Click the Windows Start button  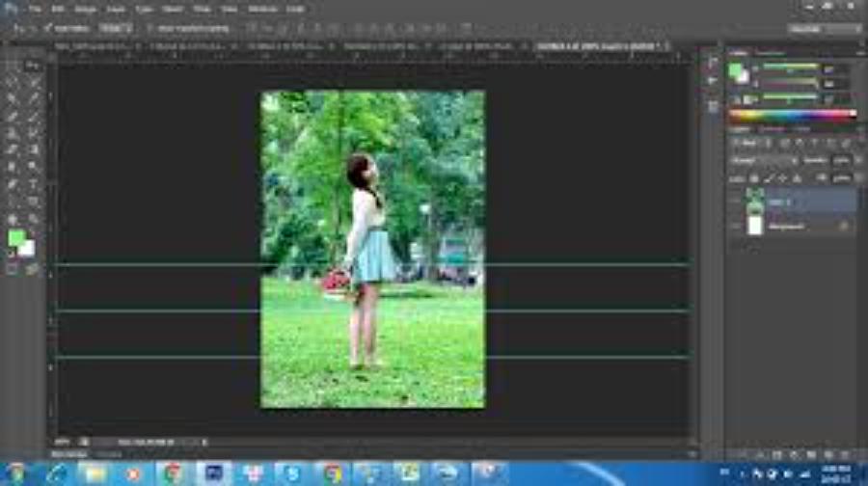click(16, 473)
